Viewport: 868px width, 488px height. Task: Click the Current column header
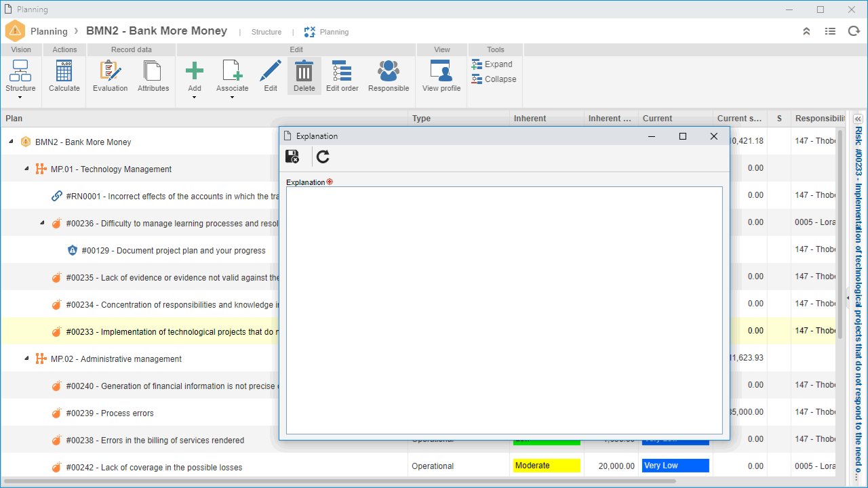675,119
